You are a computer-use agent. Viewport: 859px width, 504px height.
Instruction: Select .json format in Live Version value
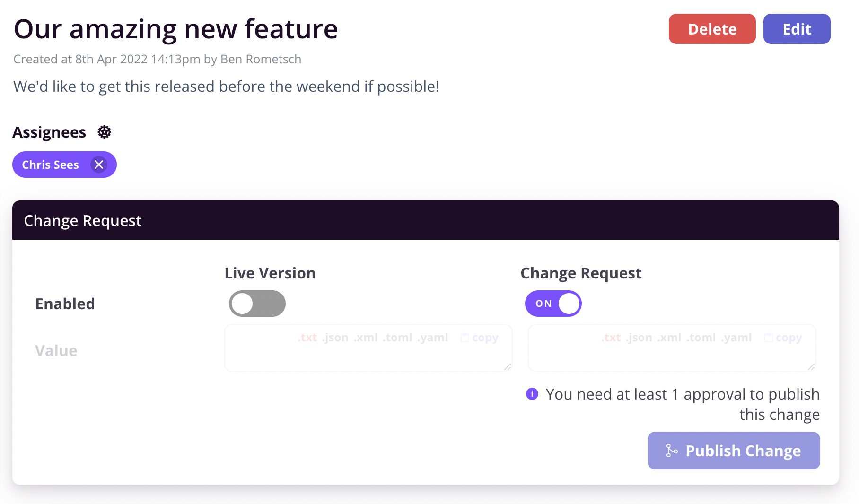[x=335, y=338]
